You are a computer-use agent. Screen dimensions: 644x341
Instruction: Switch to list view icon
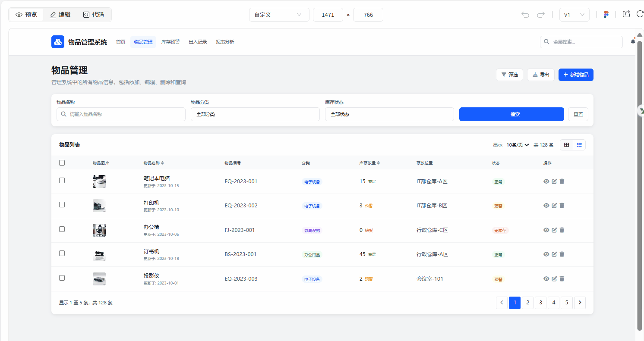click(x=579, y=145)
